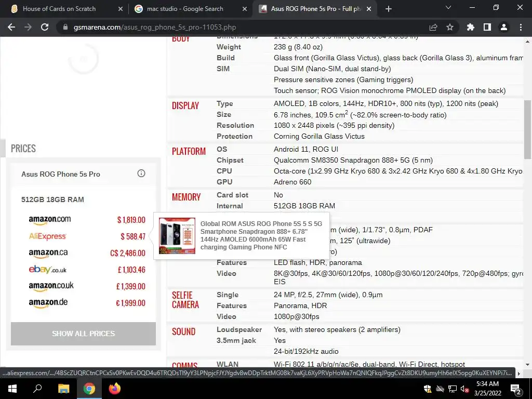The image size is (532, 399).
Task: Open the notification center icon
Action: click(516, 389)
